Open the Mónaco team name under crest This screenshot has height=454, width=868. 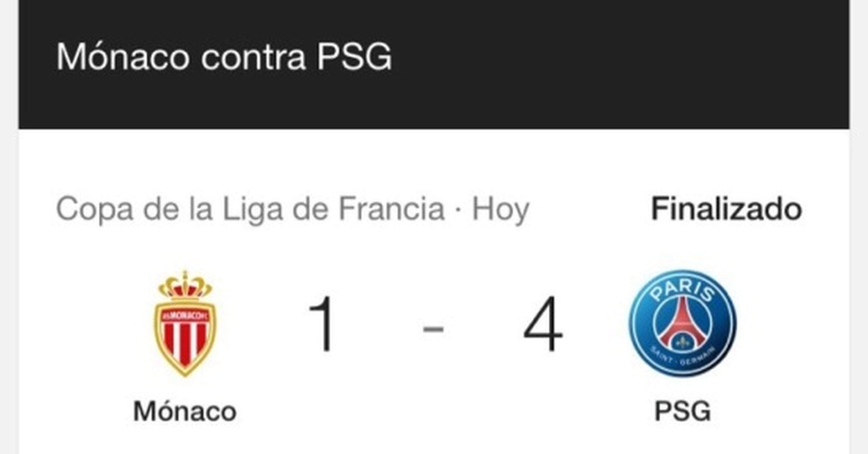tap(185, 411)
